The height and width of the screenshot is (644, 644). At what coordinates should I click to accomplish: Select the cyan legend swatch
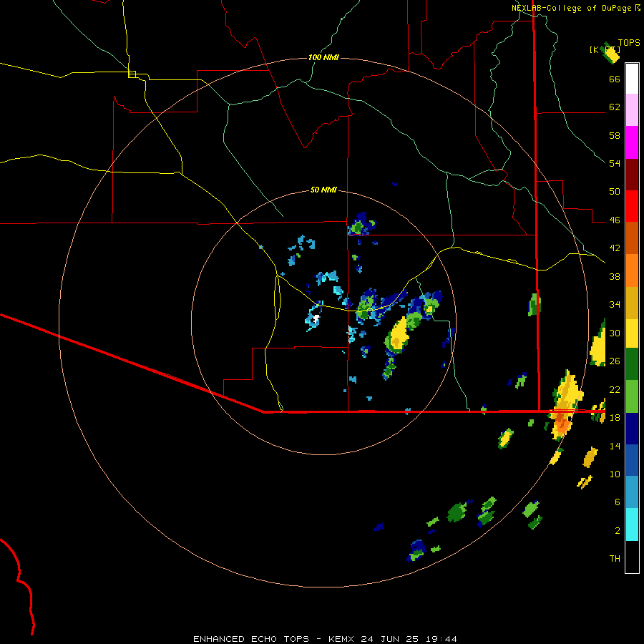click(x=632, y=525)
